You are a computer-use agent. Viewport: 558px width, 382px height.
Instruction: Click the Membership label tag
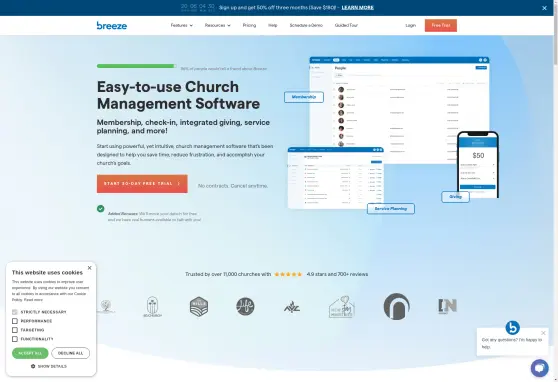(x=304, y=97)
